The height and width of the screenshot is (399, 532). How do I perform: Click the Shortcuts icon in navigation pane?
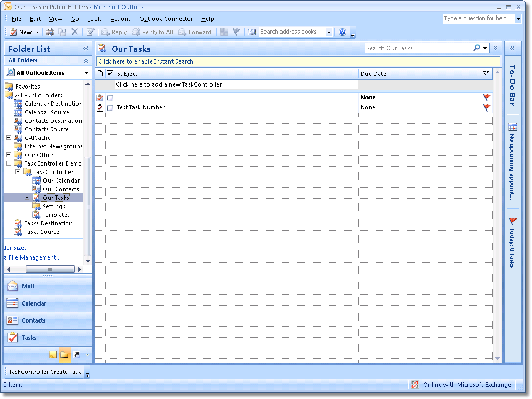tap(76, 355)
